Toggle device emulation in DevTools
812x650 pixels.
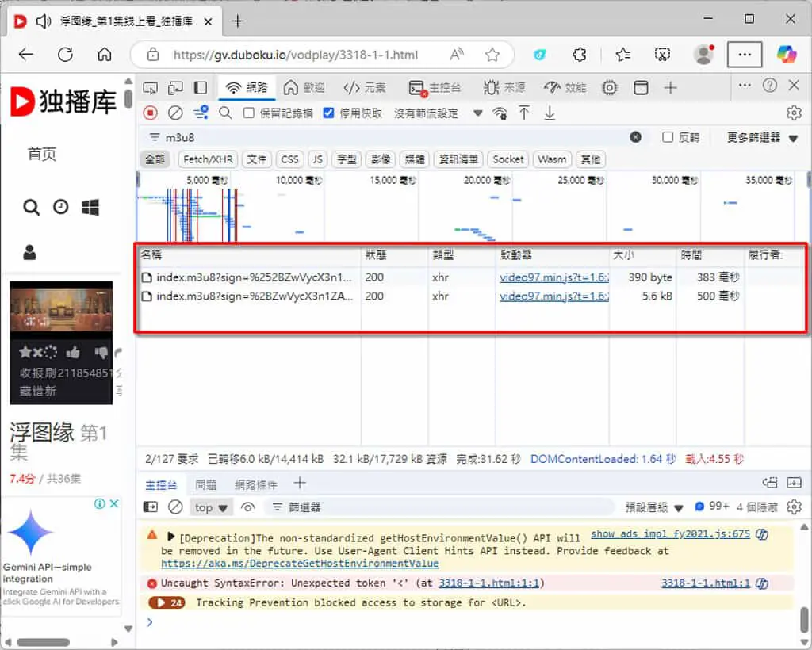click(x=175, y=88)
